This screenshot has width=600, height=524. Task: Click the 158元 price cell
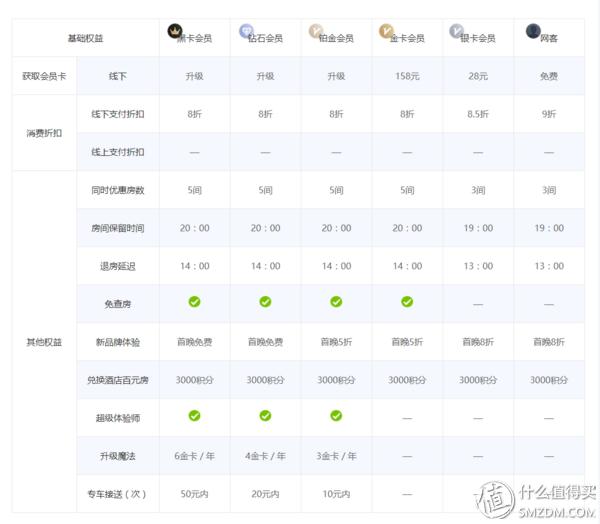point(407,76)
